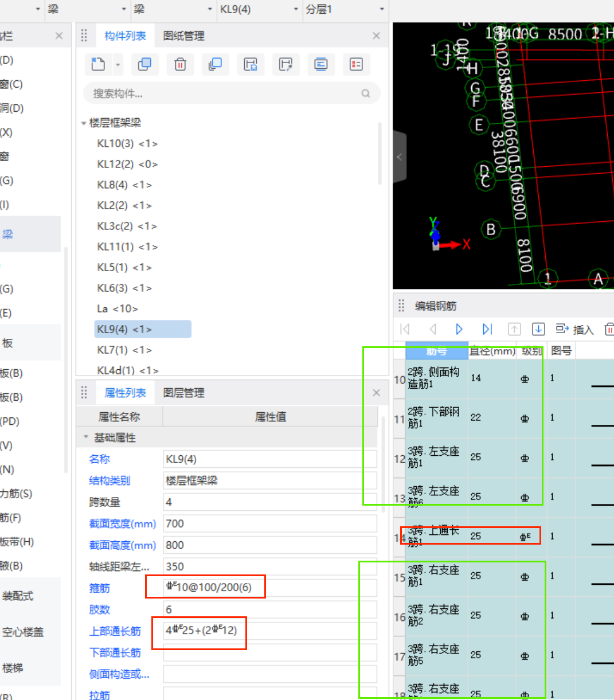Select KL3c(2) in component list
614x700 pixels.
point(127,226)
